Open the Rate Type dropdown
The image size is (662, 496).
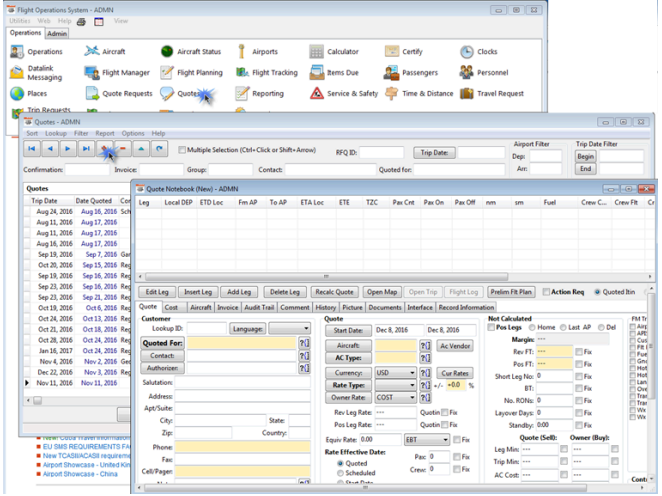pyautogui.click(x=396, y=385)
